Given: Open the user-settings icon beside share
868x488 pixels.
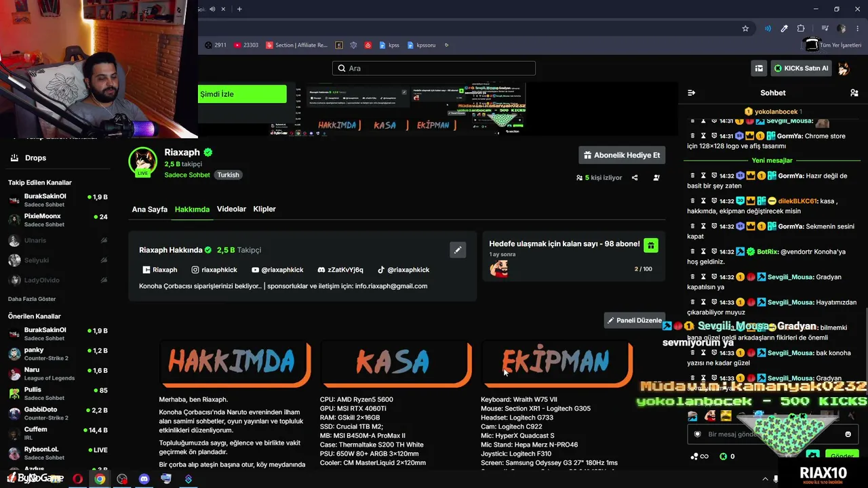Looking at the screenshot, I should tap(656, 178).
